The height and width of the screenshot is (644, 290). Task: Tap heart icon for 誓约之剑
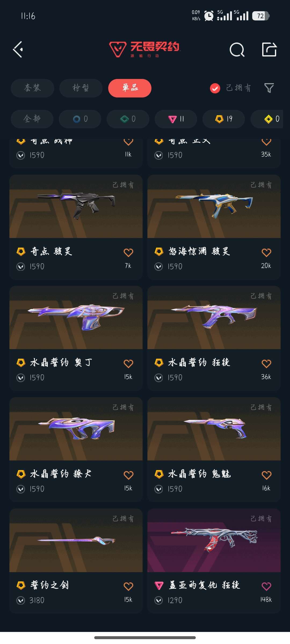[x=128, y=586]
